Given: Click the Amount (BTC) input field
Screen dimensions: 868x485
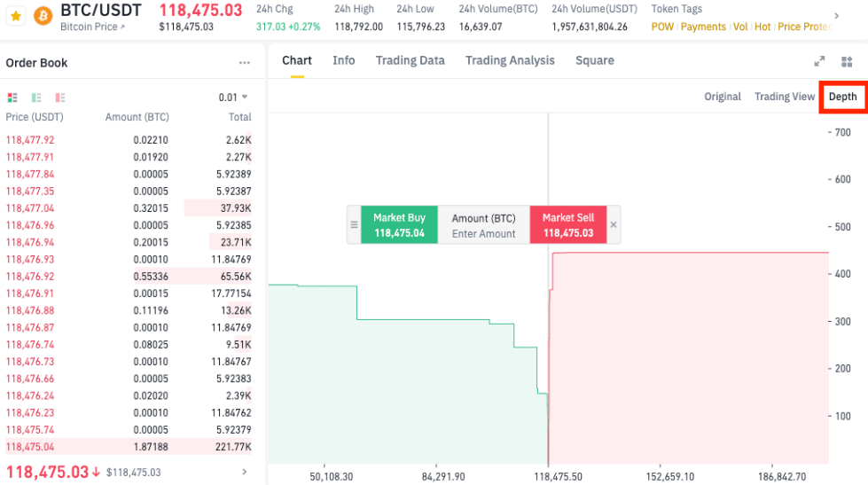Looking at the screenshot, I should click(483, 233).
